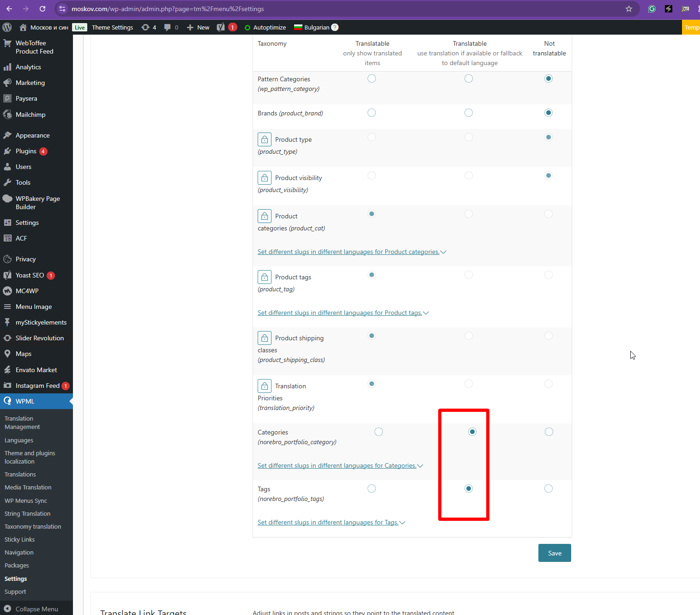
Task: Click the updates icon showing 4
Action: click(x=145, y=27)
